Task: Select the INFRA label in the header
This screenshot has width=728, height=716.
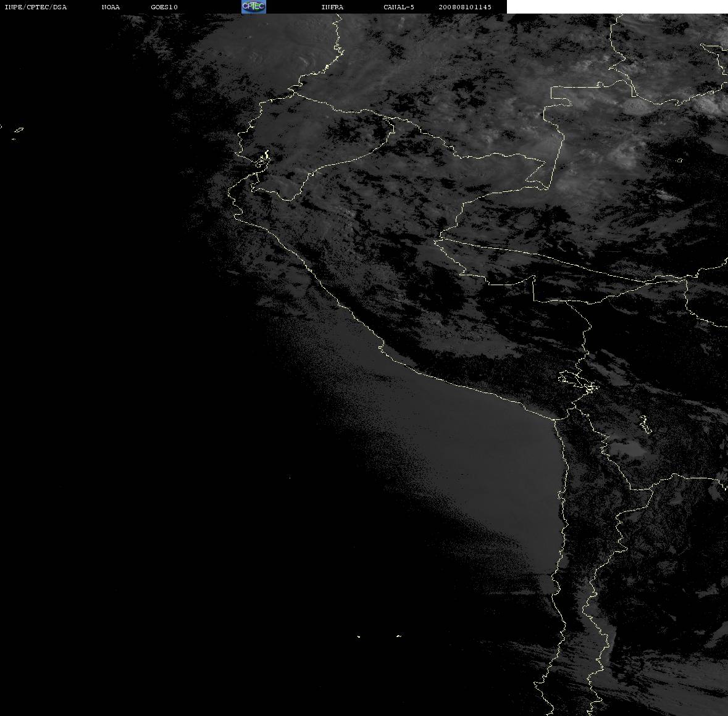Action: pos(332,7)
